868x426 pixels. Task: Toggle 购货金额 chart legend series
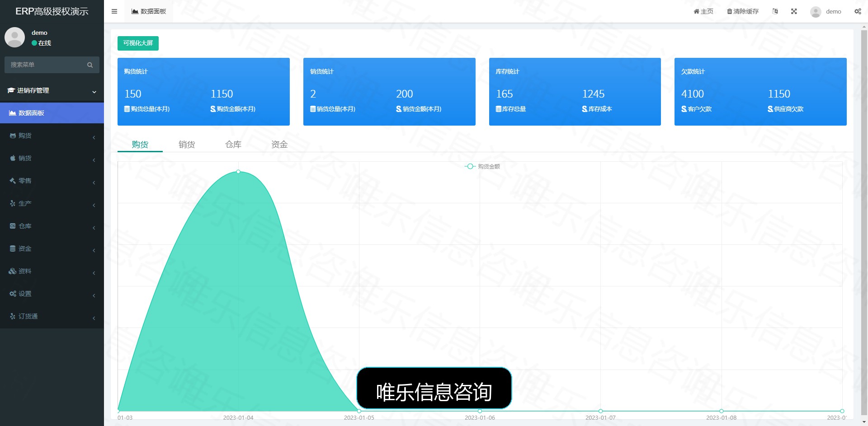[482, 166]
